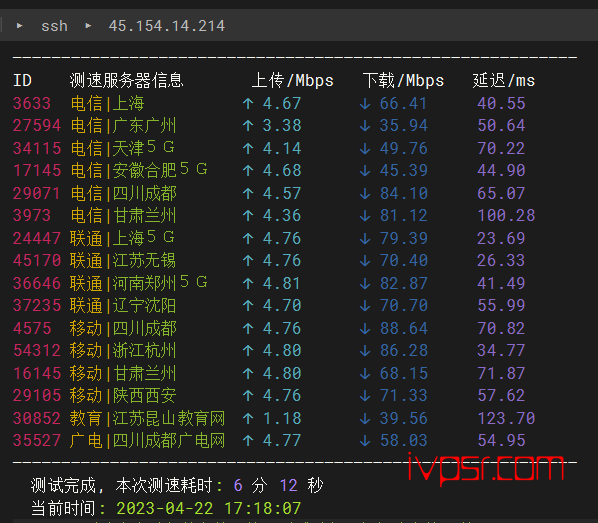Click latency value 34.77

501,351
